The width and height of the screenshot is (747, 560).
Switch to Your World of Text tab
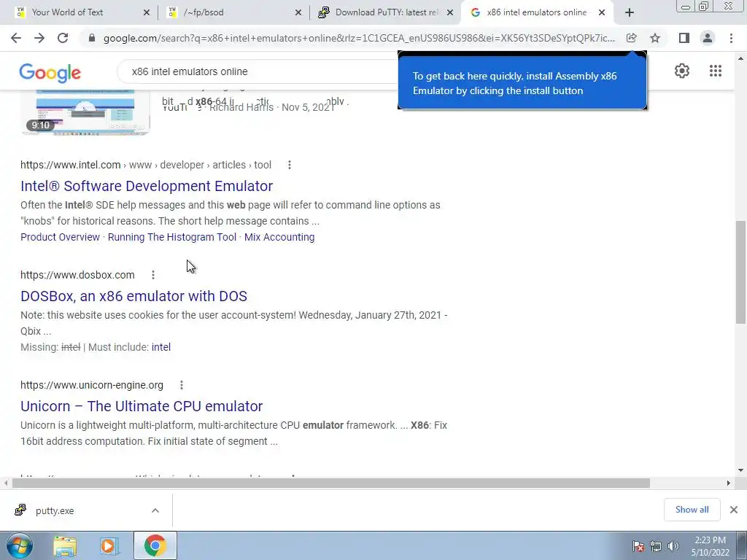pos(67,12)
